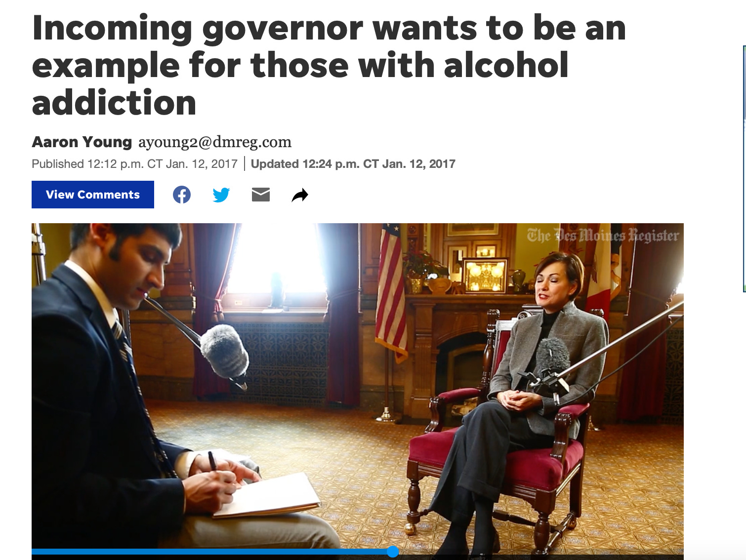Open the share arrow options

[300, 196]
